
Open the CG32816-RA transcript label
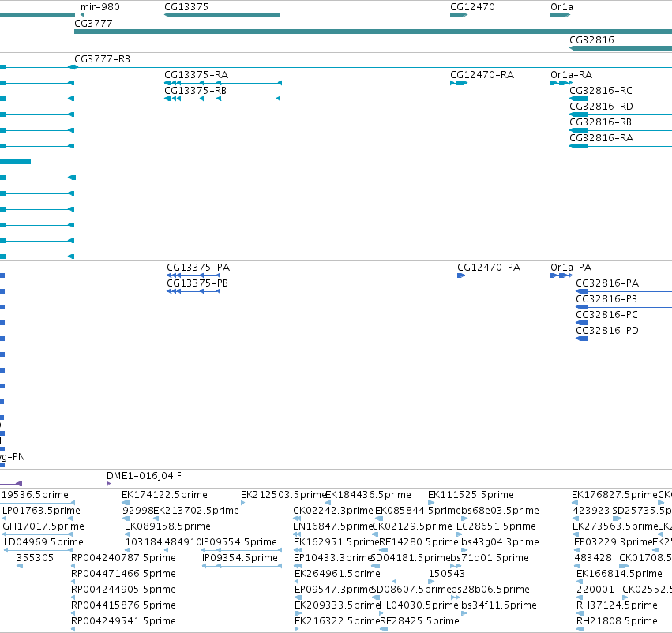[x=601, y=138]
